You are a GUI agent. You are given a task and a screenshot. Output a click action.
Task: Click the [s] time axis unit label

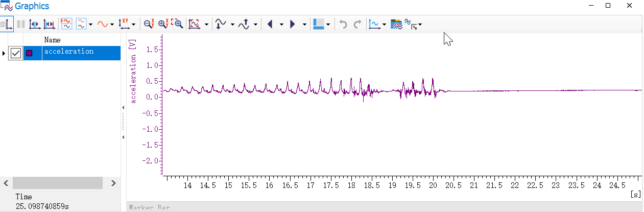[x=636, y=194]
